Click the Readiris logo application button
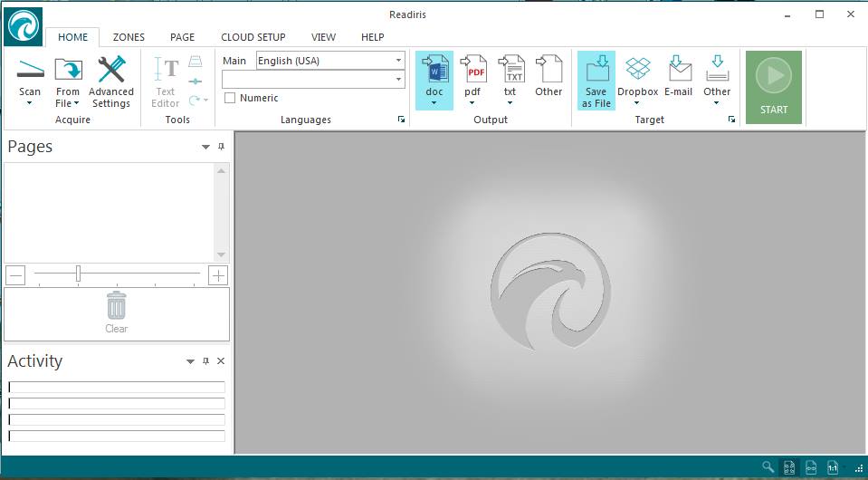868x480 pixels. click(x=24, y=26)
